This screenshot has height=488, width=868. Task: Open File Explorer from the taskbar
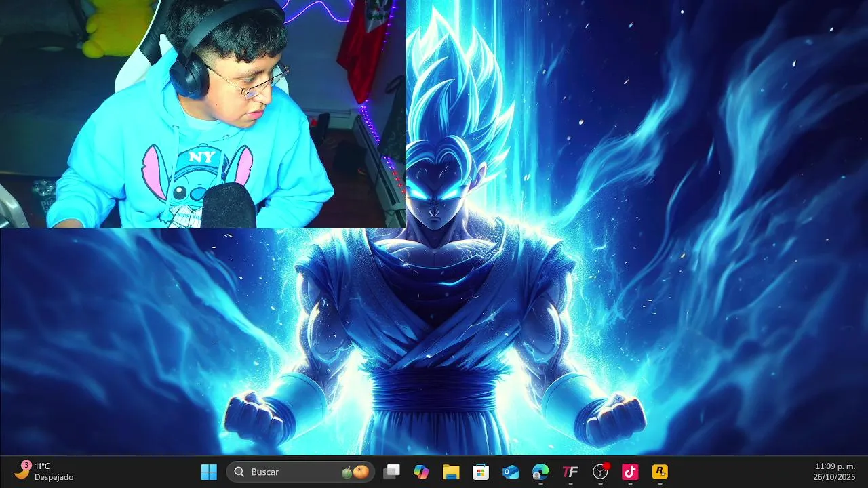(x=451, y=472)
